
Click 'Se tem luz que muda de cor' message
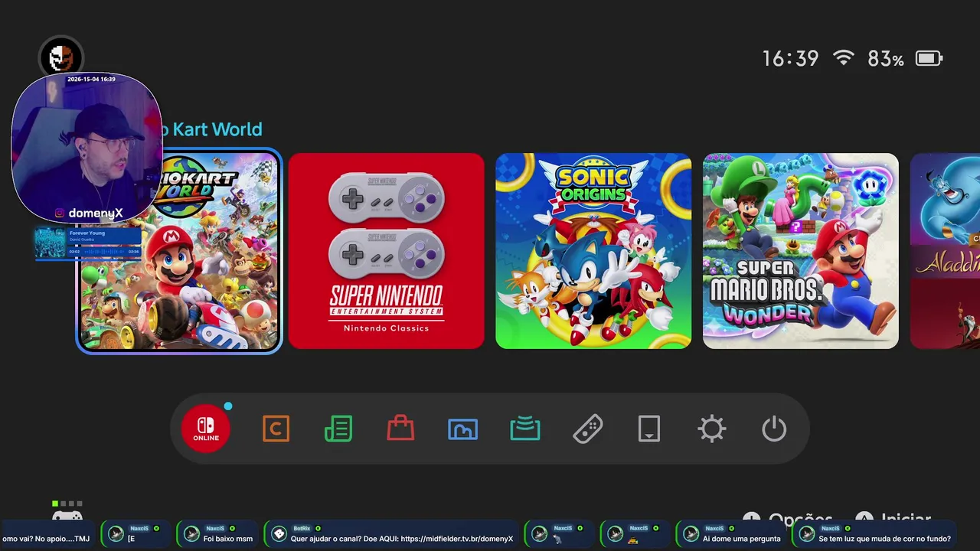[x=874, y=534]
